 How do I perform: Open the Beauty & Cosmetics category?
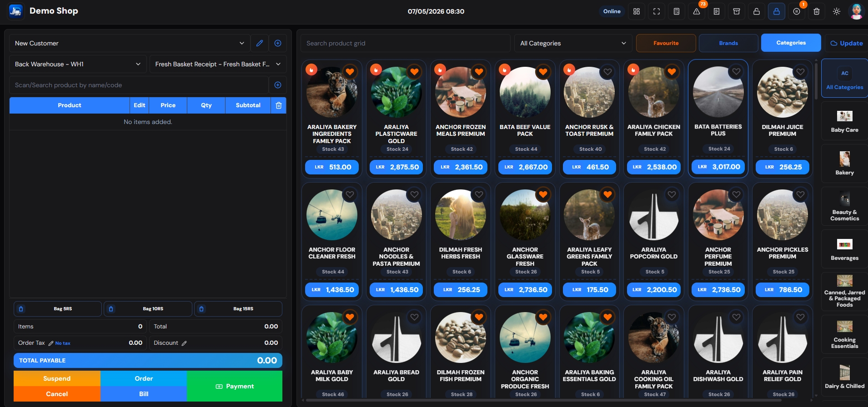click(844, 206)
